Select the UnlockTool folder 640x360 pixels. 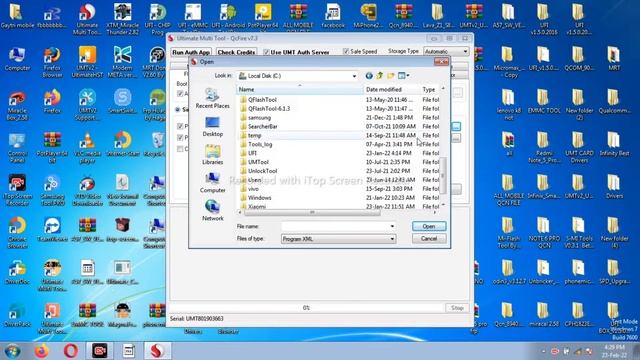pyautogui.click(x=262, y=171)
